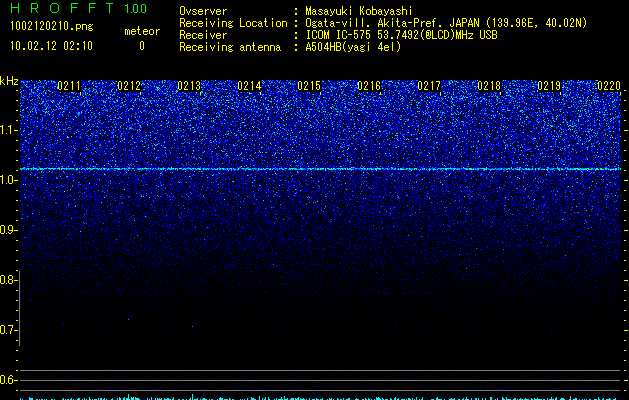Click the 0218 time marker
The width and height of the screenshot is (629, 400).
point(489,86)
